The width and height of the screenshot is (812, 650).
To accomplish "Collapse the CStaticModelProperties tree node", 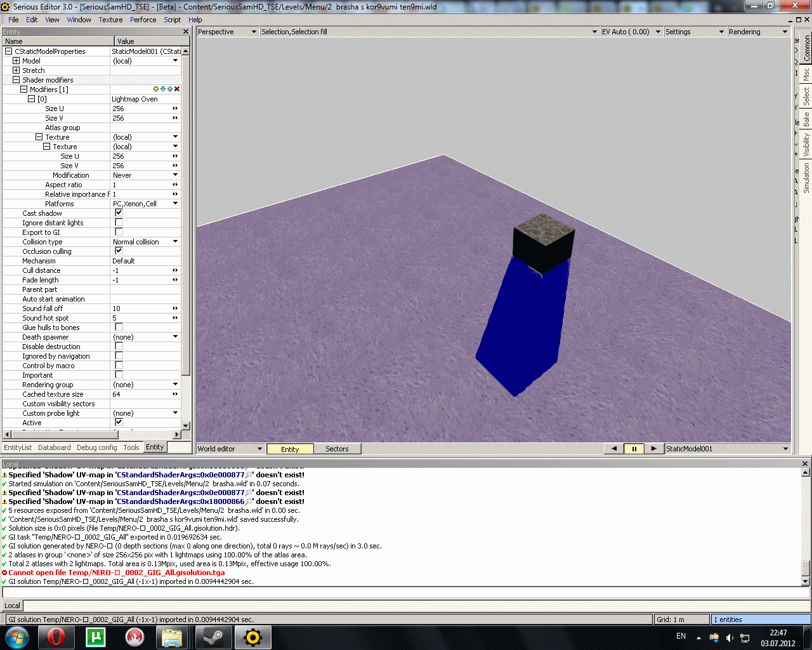I will pyautogui.click(x=8, y=51).
